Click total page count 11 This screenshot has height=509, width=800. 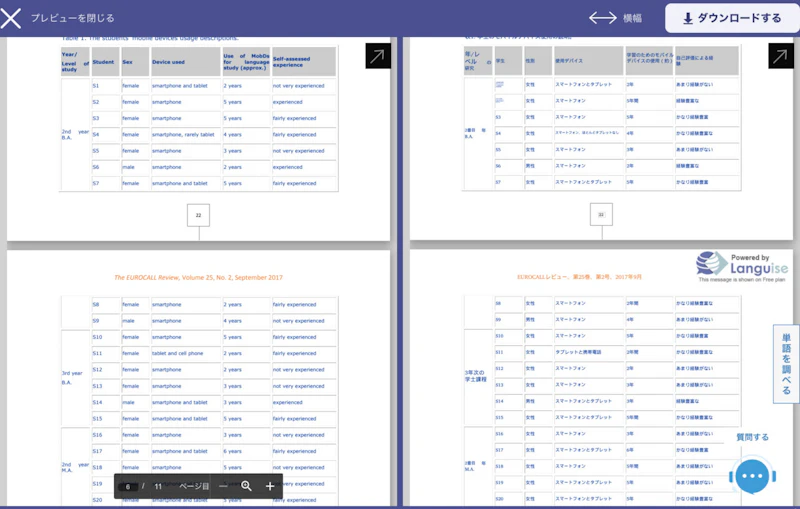tap(158, 487)
